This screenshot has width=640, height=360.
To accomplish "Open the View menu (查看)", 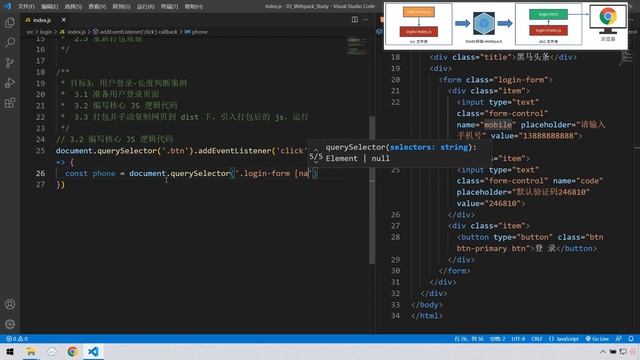I will (x=97, y=7).
